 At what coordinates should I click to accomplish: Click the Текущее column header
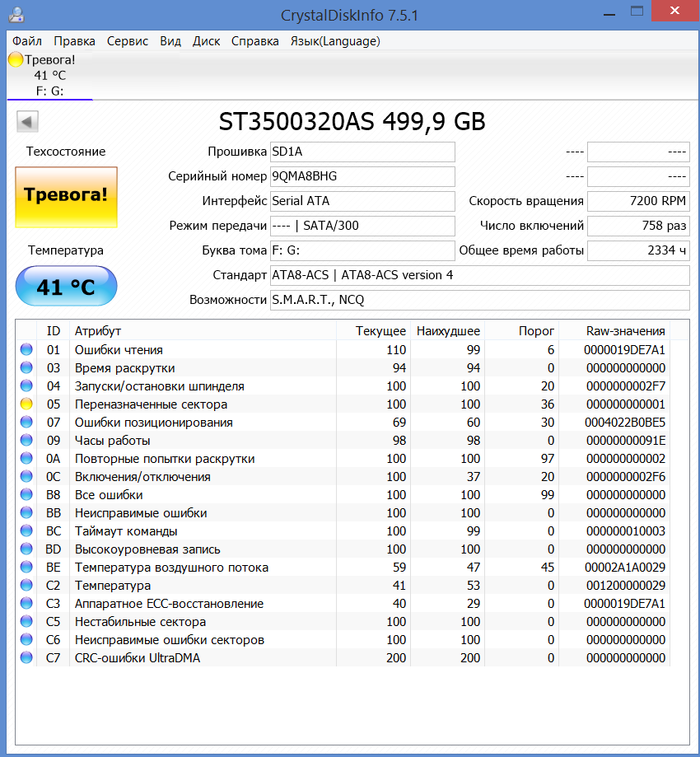coord(374,330)
